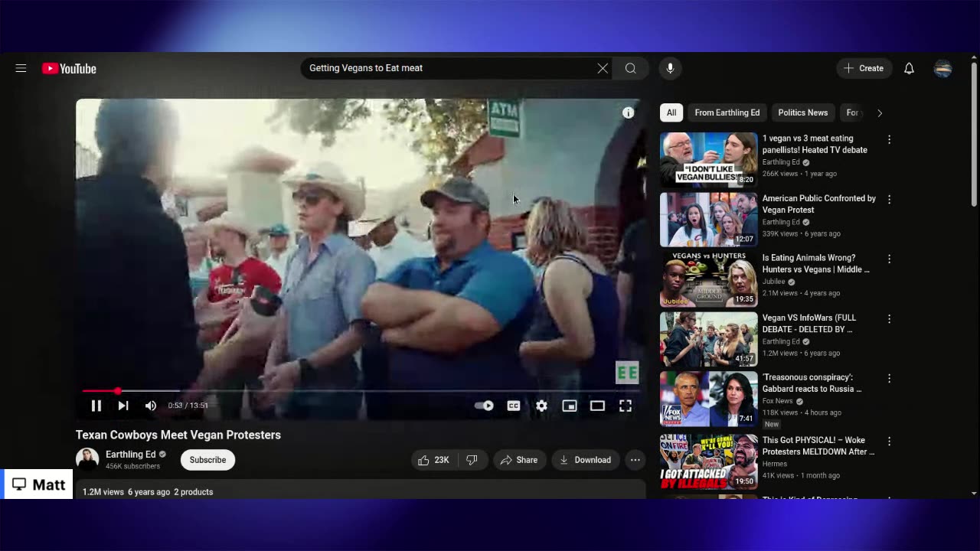
Task: Subscribe to Earthling Ed
Action: pos(207,460)
